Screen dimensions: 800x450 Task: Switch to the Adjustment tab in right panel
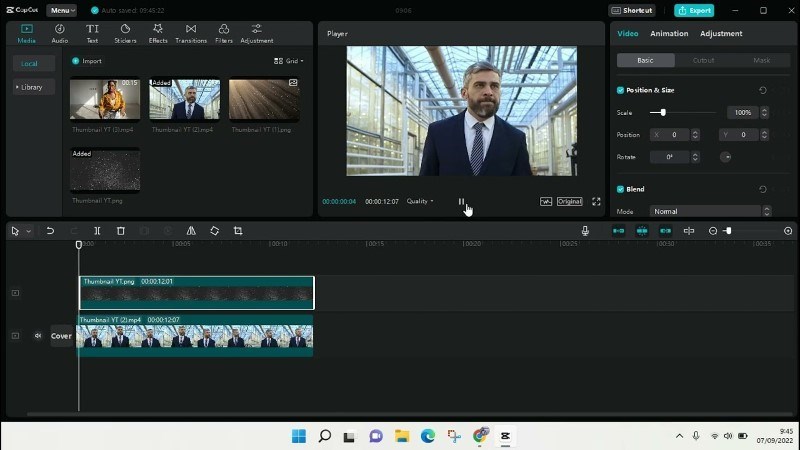pyautogui.click(x=721, y=34)
